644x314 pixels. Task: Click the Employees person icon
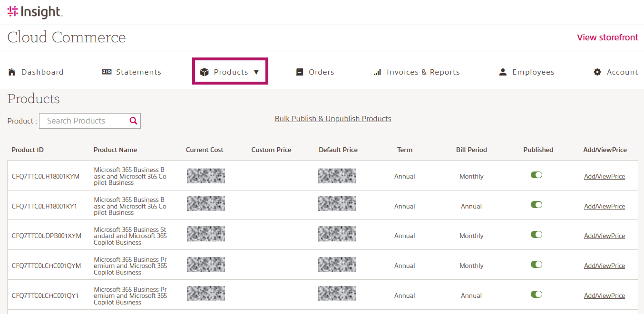tap(503, 72)
